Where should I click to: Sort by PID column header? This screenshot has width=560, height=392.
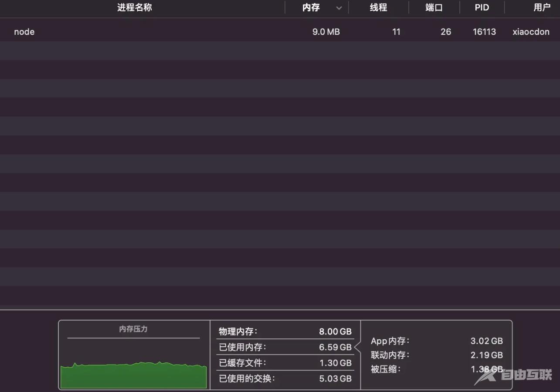pos(482,7)
